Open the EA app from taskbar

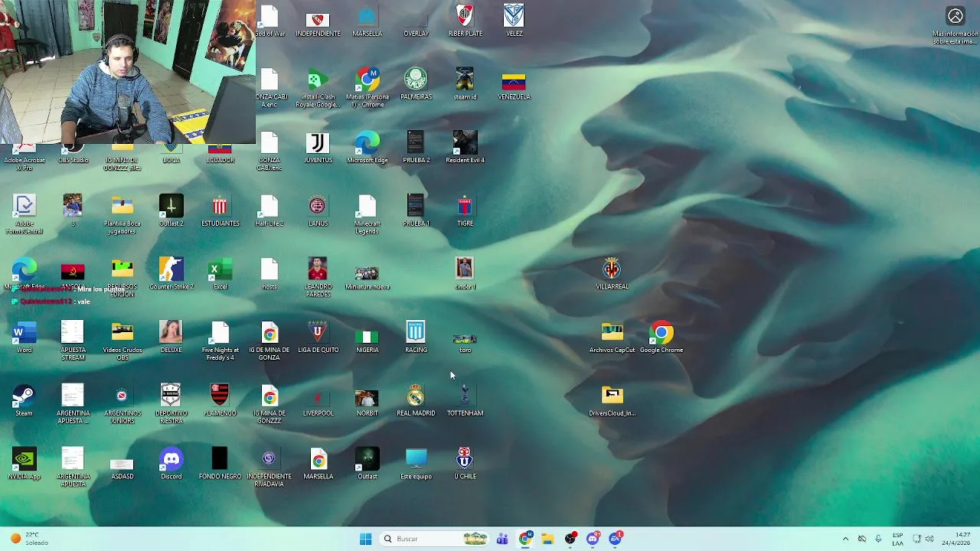pos(615,539)
